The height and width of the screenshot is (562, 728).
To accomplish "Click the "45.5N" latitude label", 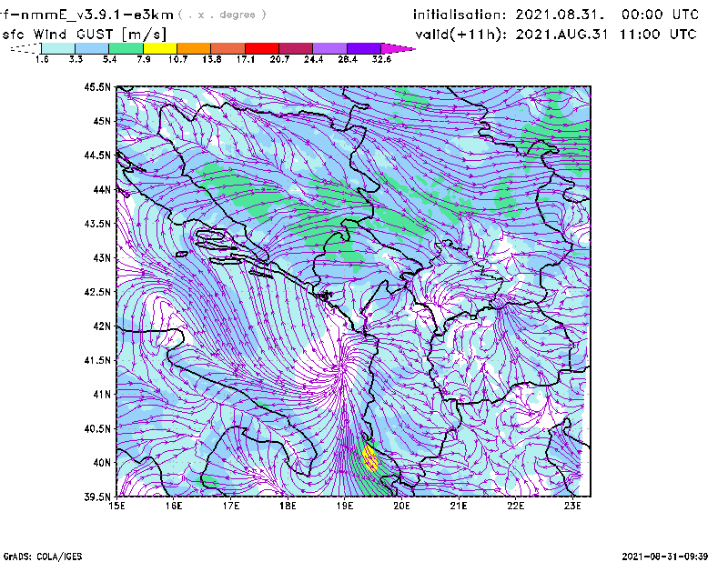I will [97, 86].
